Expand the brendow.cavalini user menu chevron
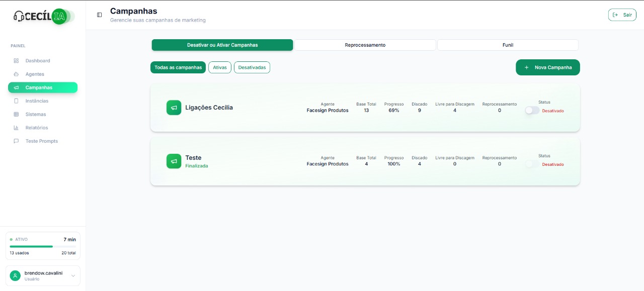 pos(73,275)
